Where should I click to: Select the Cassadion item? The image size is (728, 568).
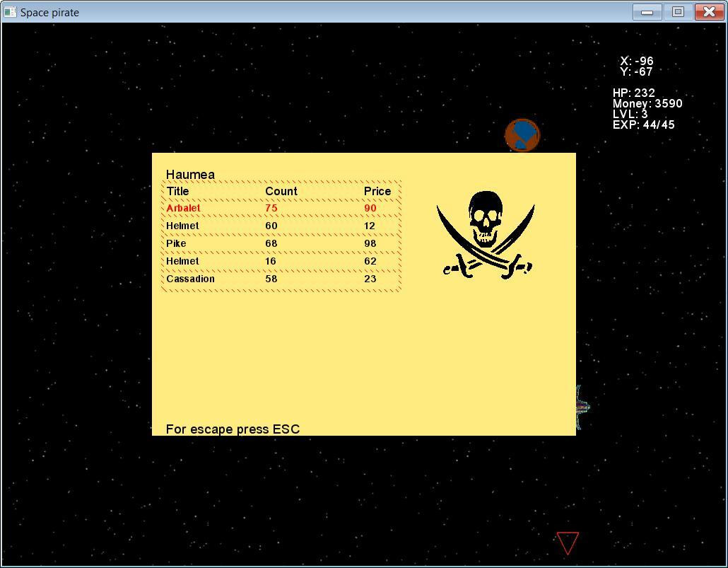pyautogui.click(x=281, y=279)
